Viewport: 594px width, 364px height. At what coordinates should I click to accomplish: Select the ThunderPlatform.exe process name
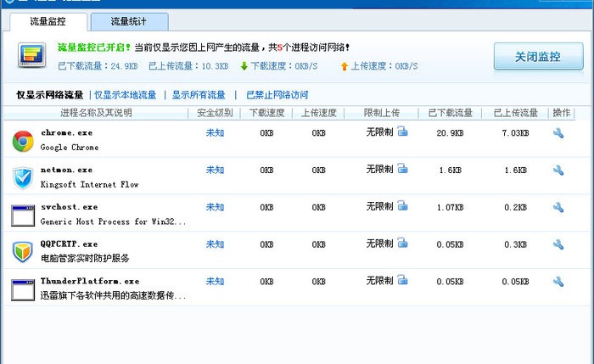(x=90, y=282)
